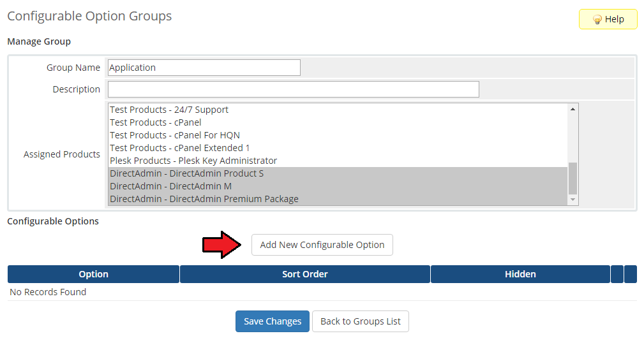Open the Help button with lightbulb
Viewport: 644px width, 343px height.
point(608,19)
